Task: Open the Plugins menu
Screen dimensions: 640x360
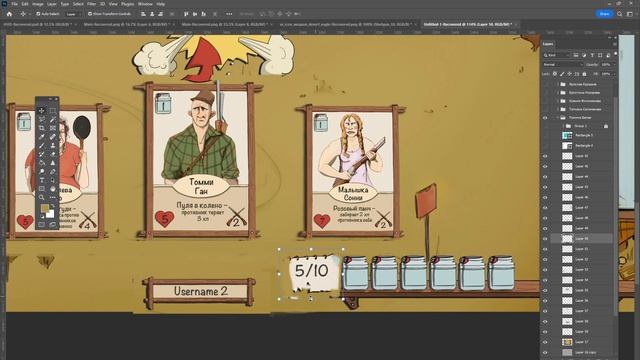Action: 128,4
